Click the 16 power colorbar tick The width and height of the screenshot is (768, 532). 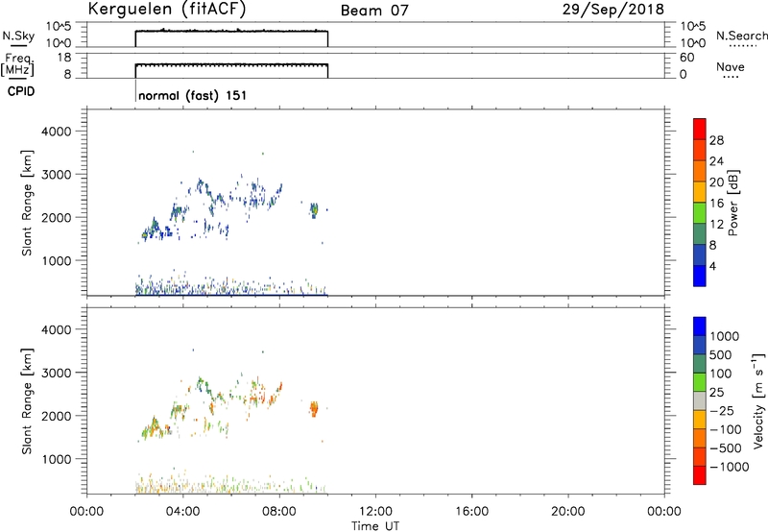[x=716, y=204]
